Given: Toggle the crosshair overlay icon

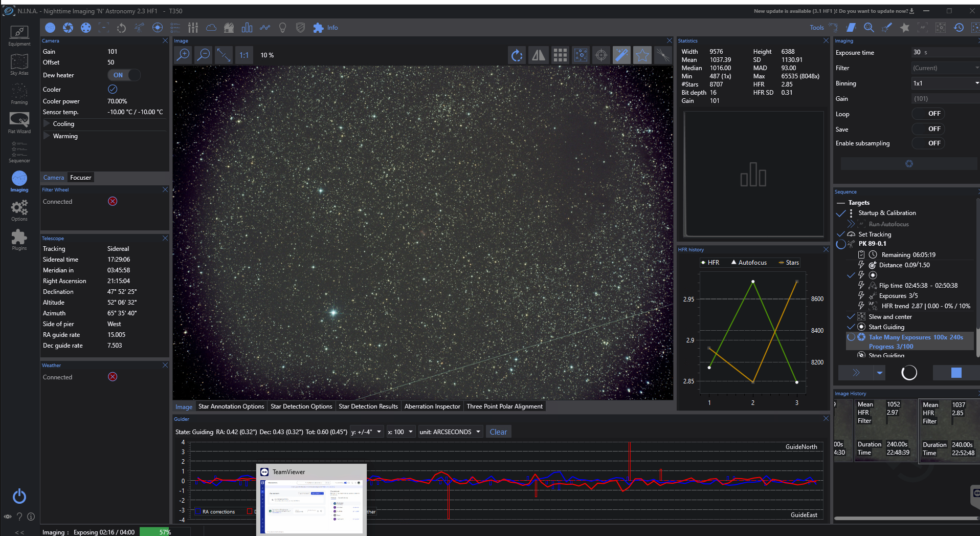Looking at the screenshot, I should coord(602,55).
